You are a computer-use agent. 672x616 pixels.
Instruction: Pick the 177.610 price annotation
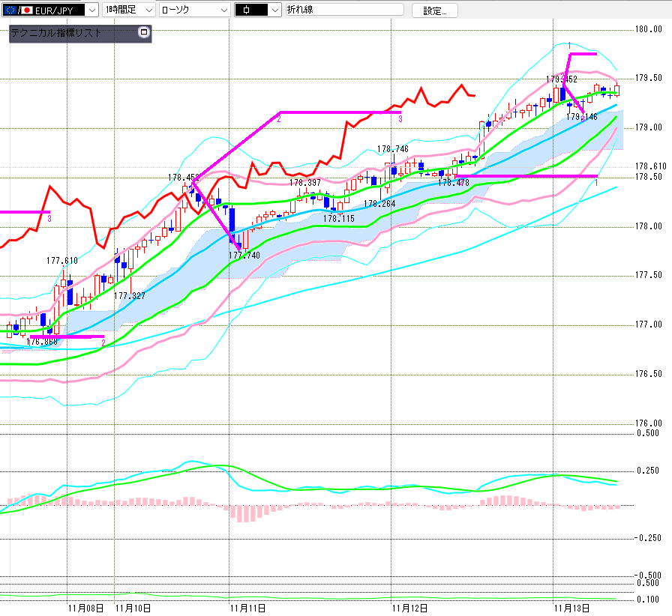pyautogui.click(x=62, y=260)
